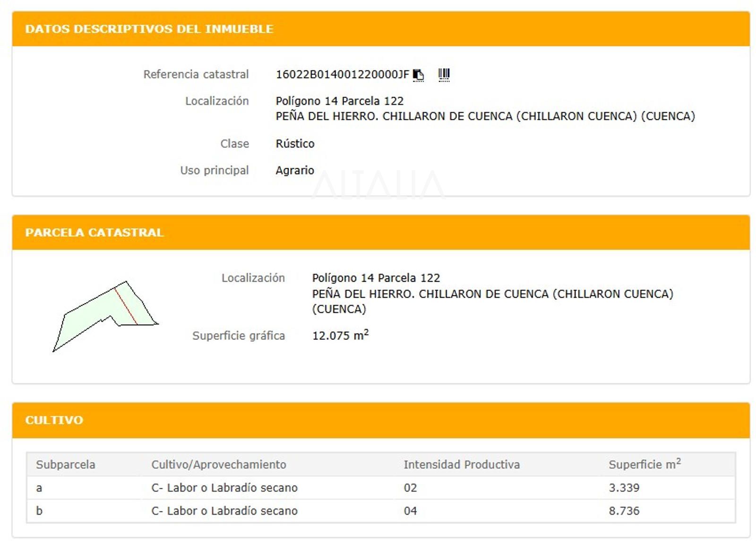This screenshot has width=756, height=545.
Task: Click the Superficie m² column header
Action: coord(644,465)
